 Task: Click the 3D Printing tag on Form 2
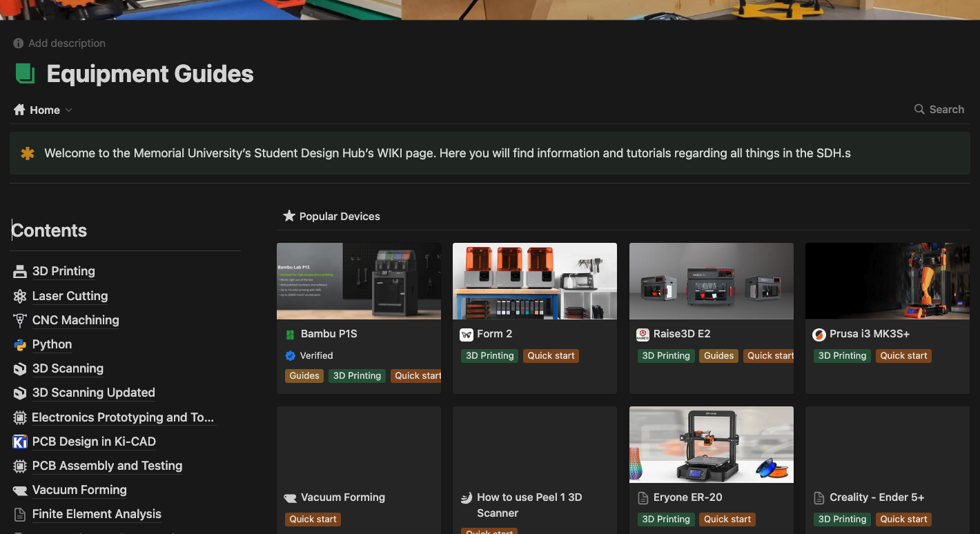[490, 356]
